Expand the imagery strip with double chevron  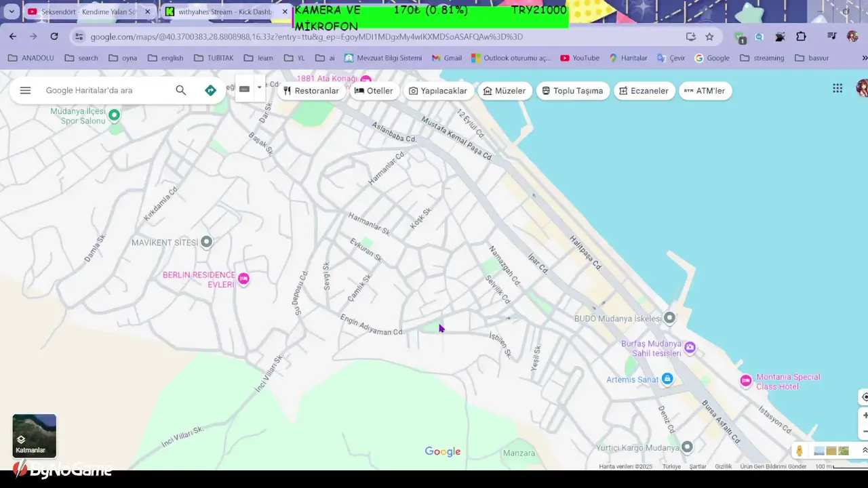[x=864, y=451]
